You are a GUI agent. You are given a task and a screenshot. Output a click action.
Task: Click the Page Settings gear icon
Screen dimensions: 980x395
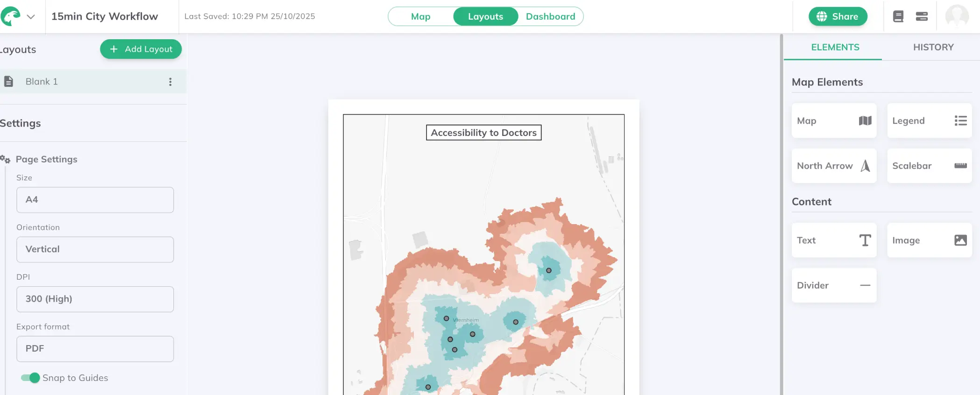(x=5, y=159)
